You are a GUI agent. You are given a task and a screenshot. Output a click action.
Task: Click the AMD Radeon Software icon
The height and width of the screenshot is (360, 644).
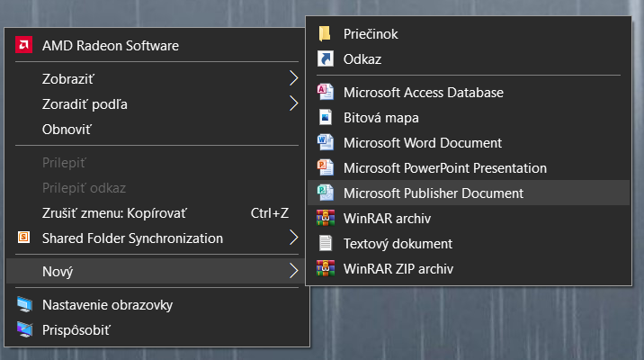pyautogui.click(x=24, y=46)
